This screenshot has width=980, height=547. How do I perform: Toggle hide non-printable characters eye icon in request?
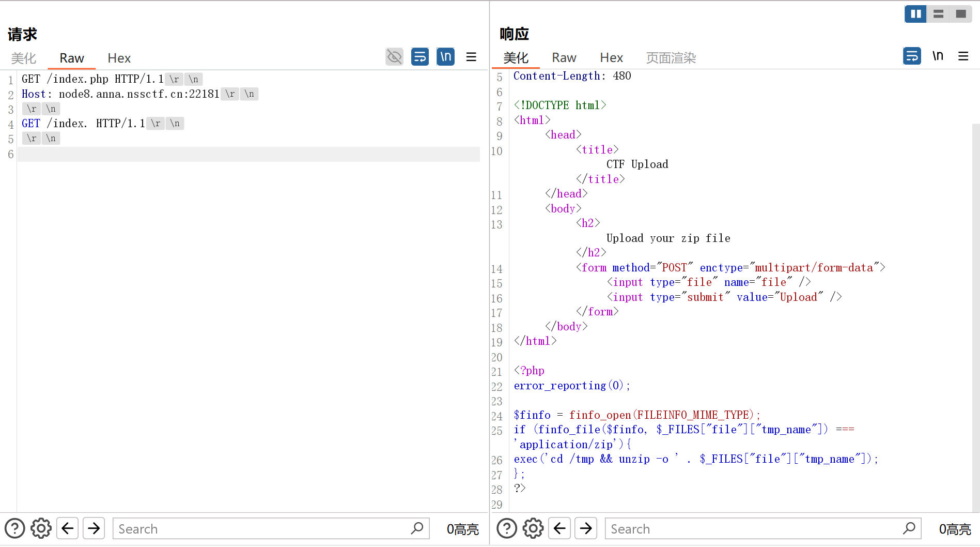click(x=394, y=57)
